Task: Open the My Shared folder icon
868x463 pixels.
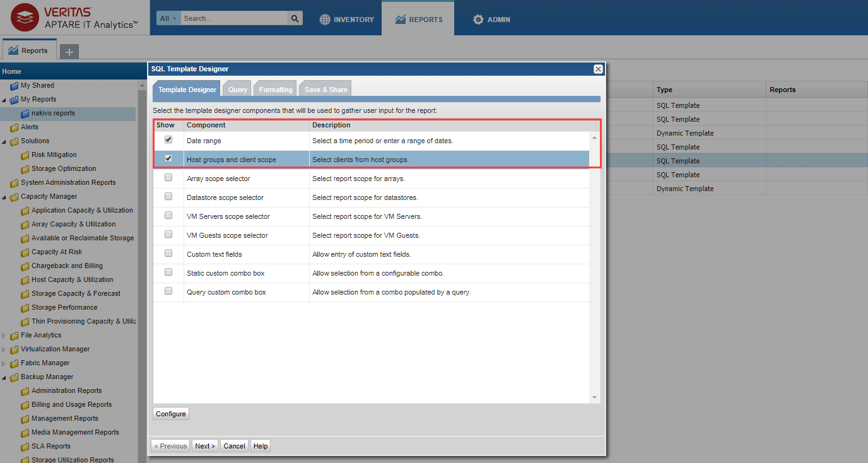Action: (14, 86)
